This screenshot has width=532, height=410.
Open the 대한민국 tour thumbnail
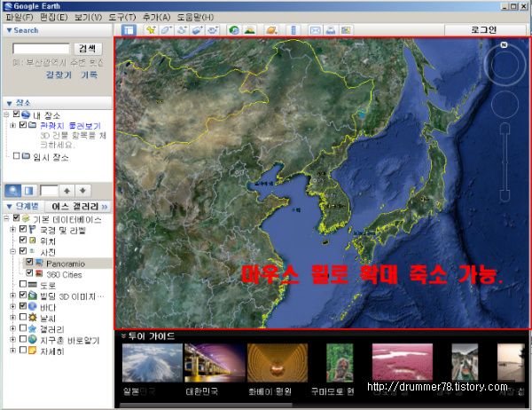click(x=215, y=362)
